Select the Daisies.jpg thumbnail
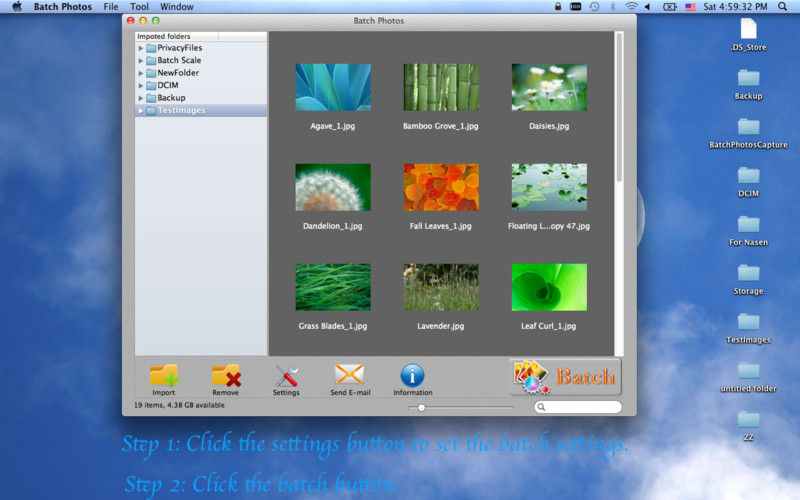The image size is (800, 500). (549, 87)
